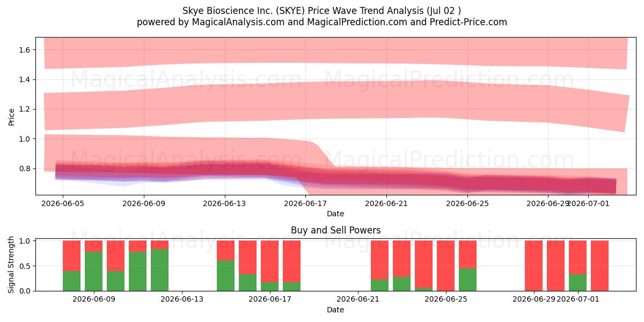
Task: Click red sell segment of June 8 bar
Action: (72, 255)
